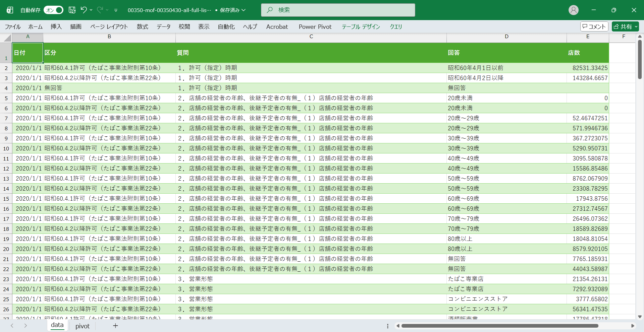Click the next sheet navigation arrow
The height and width of the screenshot is (332, 644).
(x=25, y=326)
